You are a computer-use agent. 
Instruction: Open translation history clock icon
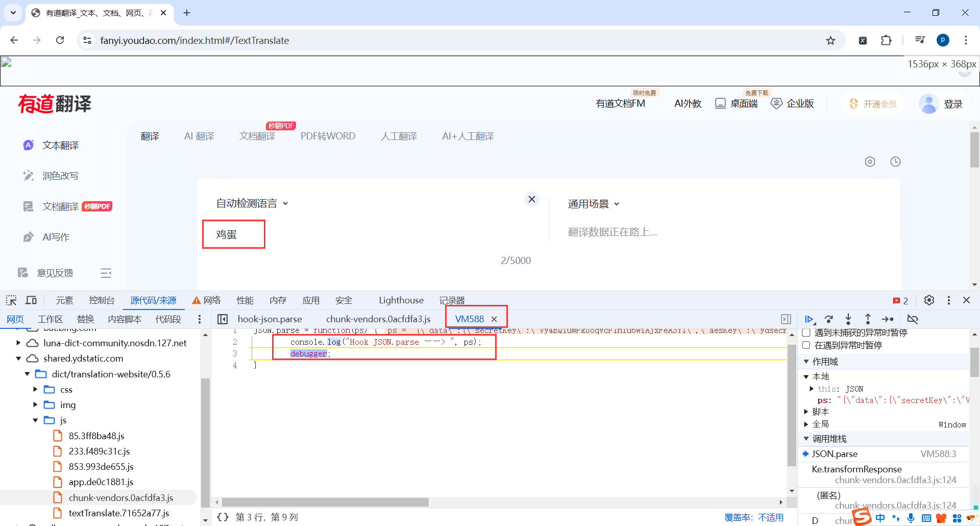coord(895,162)
